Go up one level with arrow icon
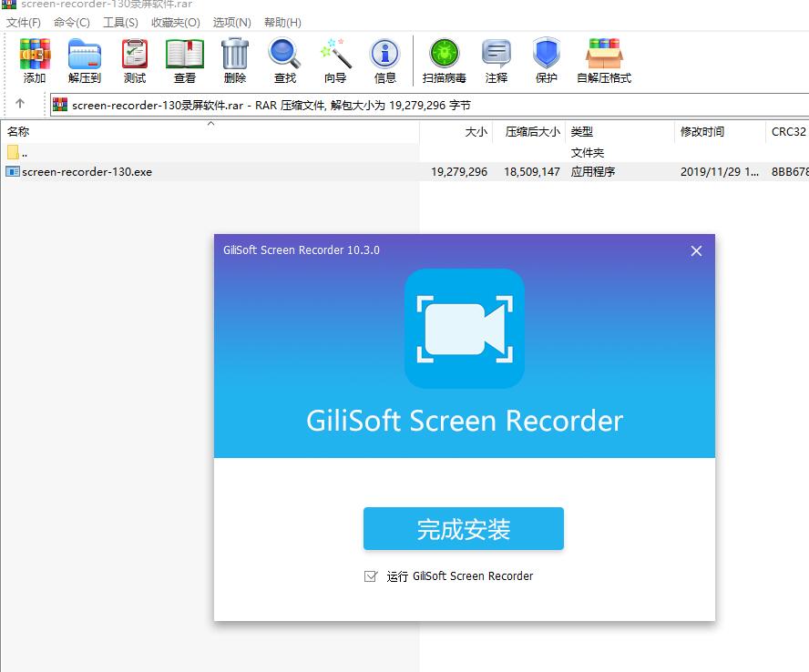This screenshot has width=809, height=672. point(20,104)
